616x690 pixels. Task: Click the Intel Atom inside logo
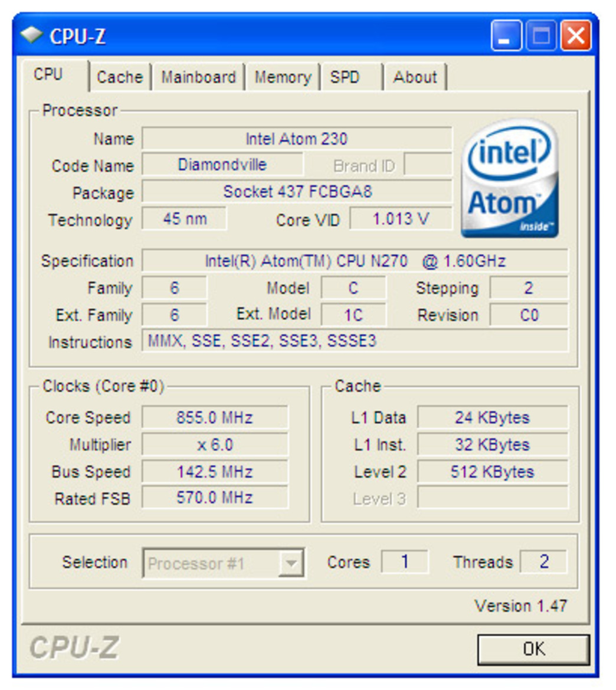(x=510, y=178)
